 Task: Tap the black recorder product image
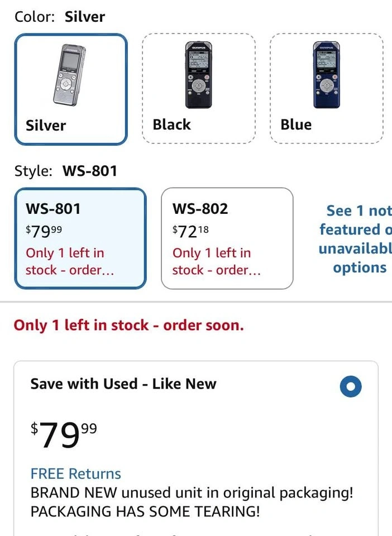pyautogui.click(x=199, y=75)
